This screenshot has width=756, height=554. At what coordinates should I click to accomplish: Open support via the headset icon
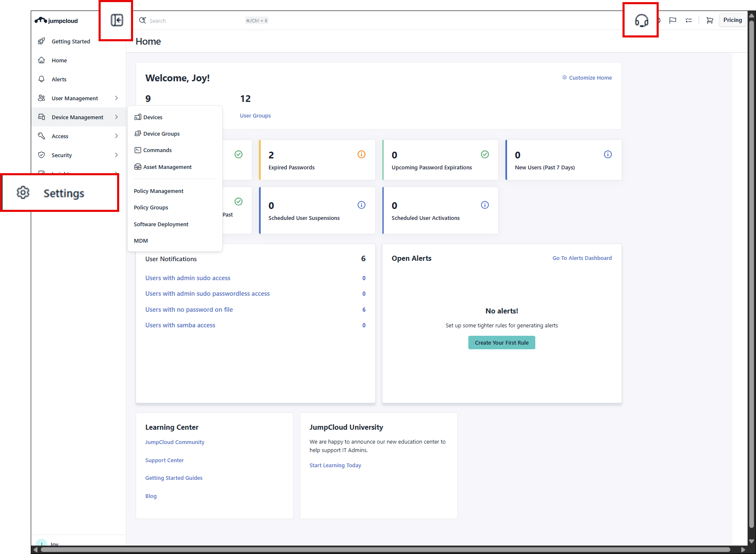(641, 20)
